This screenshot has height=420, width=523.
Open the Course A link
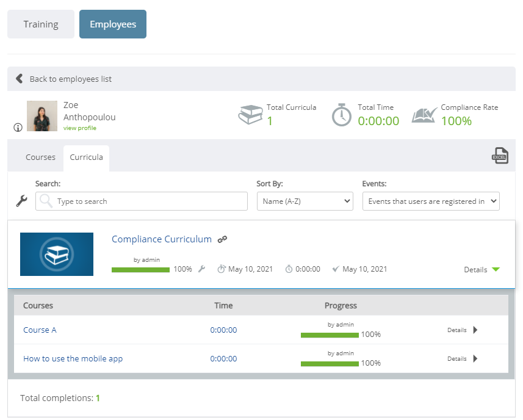click(x=40, y=330)
